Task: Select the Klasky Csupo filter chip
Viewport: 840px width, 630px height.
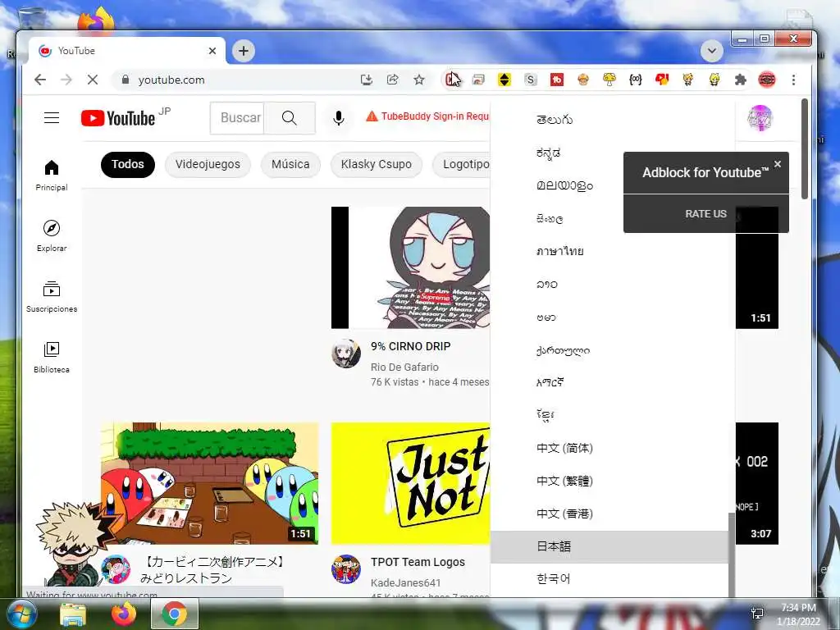Action: pyautogui.click(x=376, y=164)
